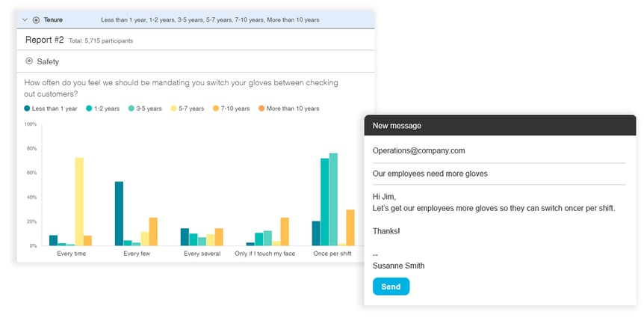Select the Safety radio button
This screenshot has width=644, height=318.
(29, 61)
